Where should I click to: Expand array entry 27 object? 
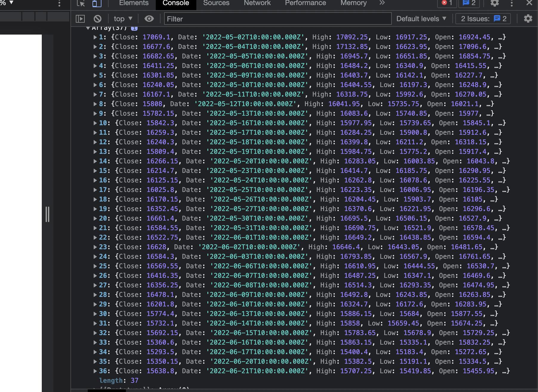95,285
